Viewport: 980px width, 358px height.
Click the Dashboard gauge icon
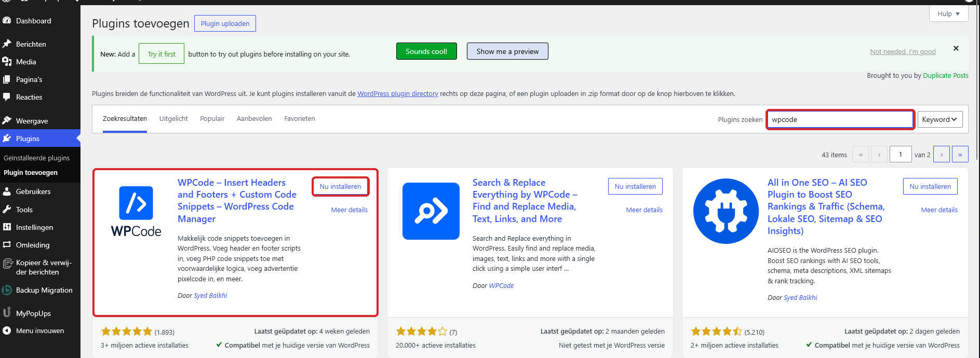pyautogui.click(x=7, y=21)
